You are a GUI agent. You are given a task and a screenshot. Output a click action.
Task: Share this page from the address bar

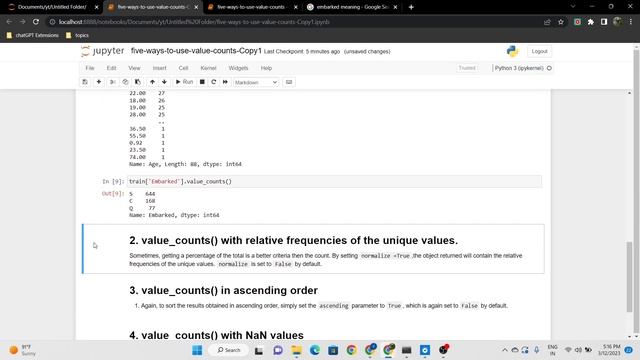click(547, 22)
